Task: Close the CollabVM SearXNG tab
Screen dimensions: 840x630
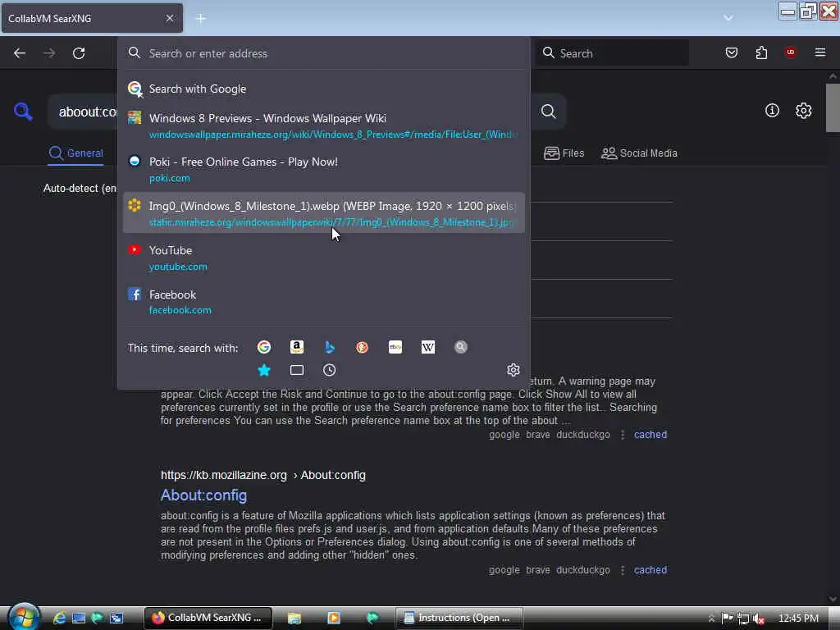Action: (169, 18)
